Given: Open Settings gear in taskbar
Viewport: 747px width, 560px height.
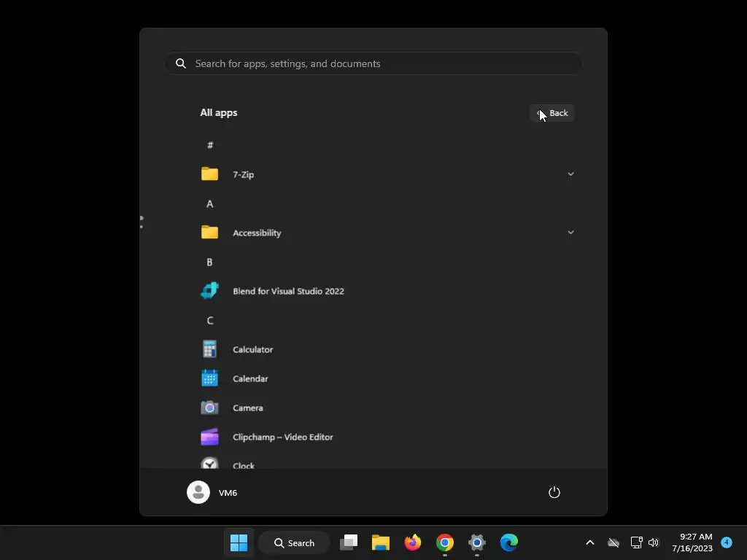Looking at the screenshot, I should point(476,542).
